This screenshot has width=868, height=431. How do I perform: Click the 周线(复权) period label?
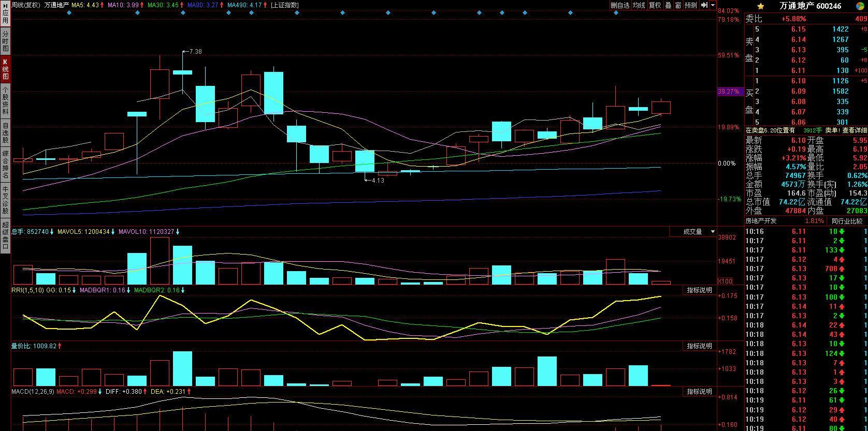coord(26,5)
